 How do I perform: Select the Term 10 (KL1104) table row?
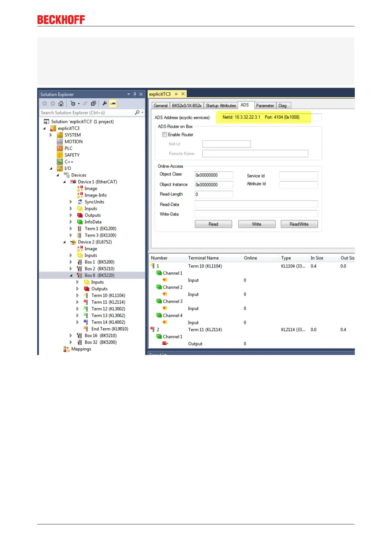(x=252, y=266)
